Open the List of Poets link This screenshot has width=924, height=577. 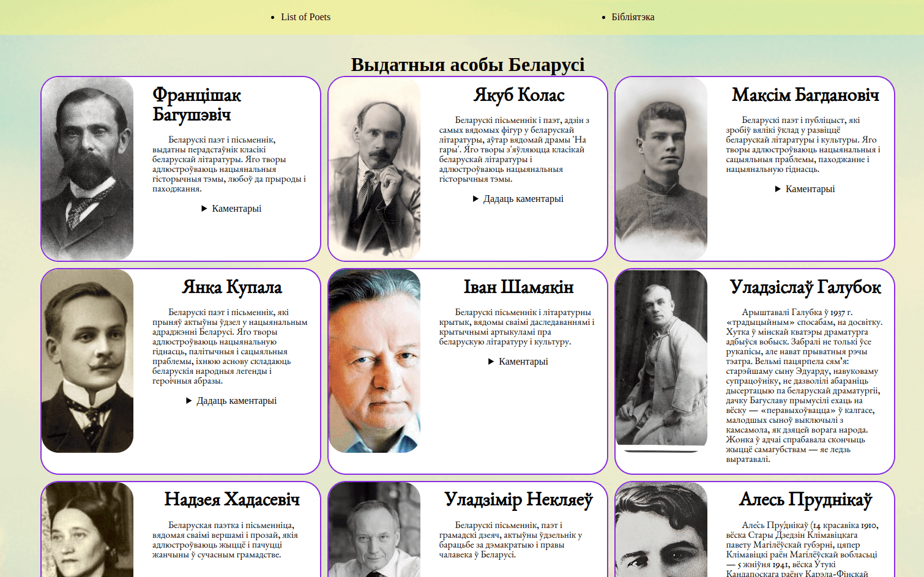coord(305,17)
